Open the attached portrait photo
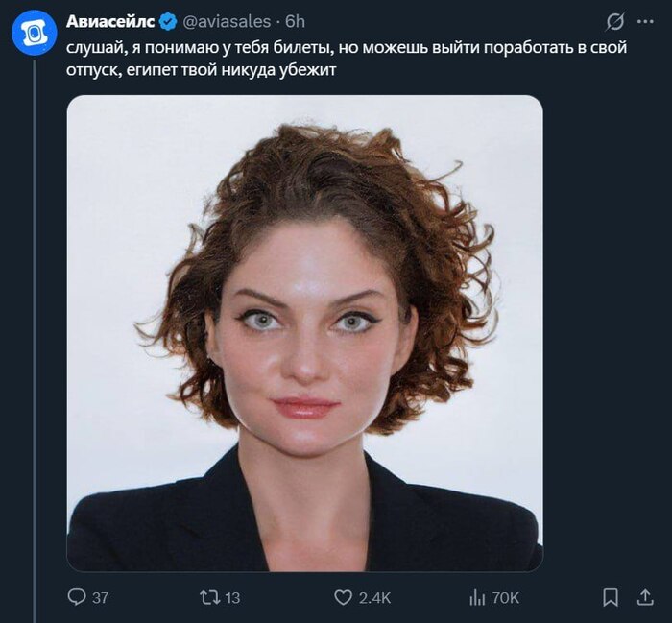Screen dimensions: 672x623 click(x=304, y=333)
